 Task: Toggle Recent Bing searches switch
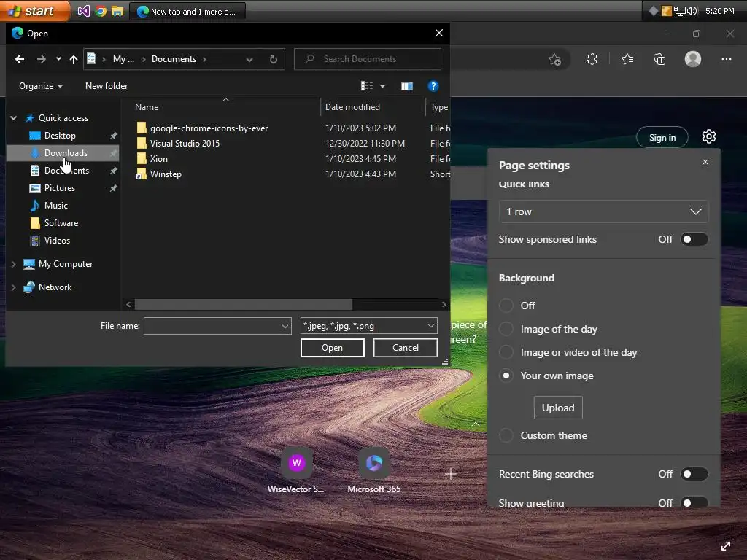point(694,474)
